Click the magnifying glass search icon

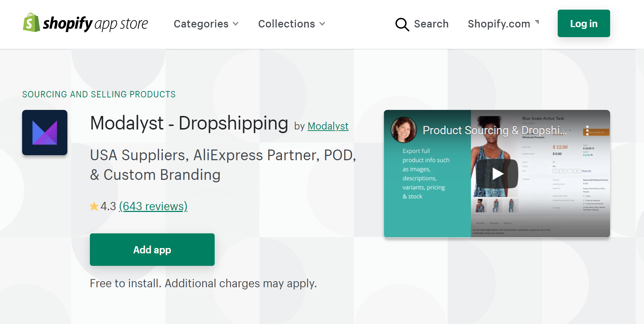[x=402, y=24]
